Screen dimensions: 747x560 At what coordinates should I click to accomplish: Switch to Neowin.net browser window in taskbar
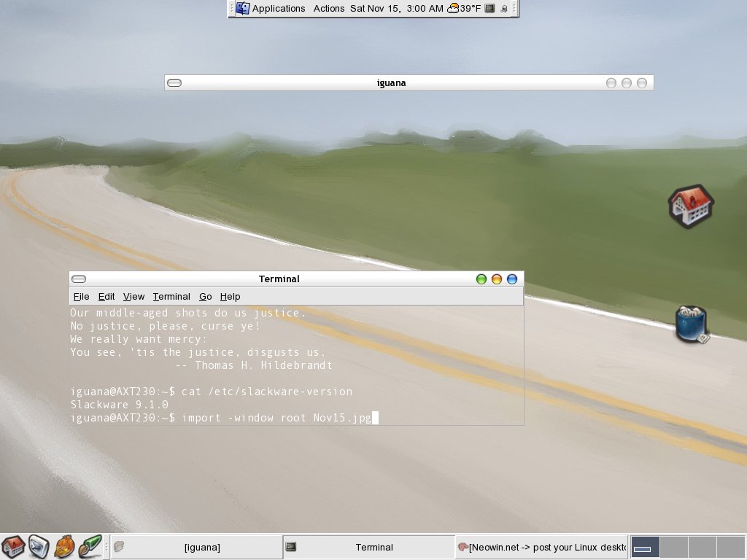click(x=541, y=547)
